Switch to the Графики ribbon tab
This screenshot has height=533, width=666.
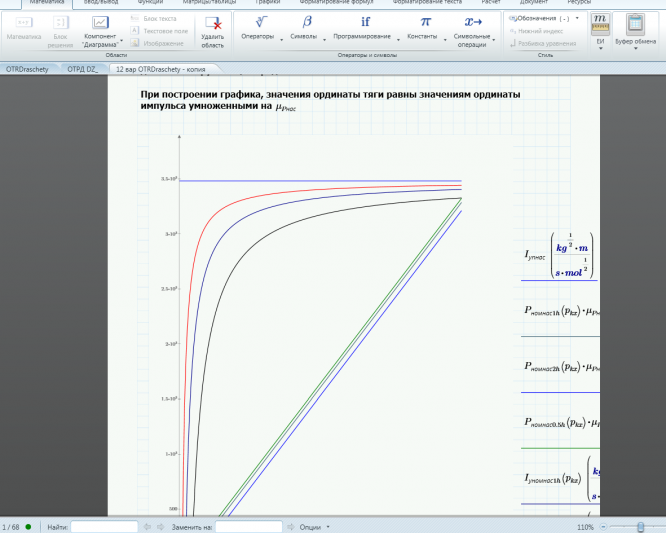click(x=267, y=3)
